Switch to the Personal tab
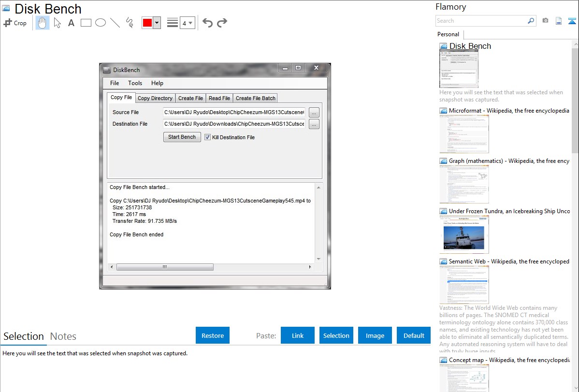The width and height of the screenshot is (579, 392). coord(449,34)
